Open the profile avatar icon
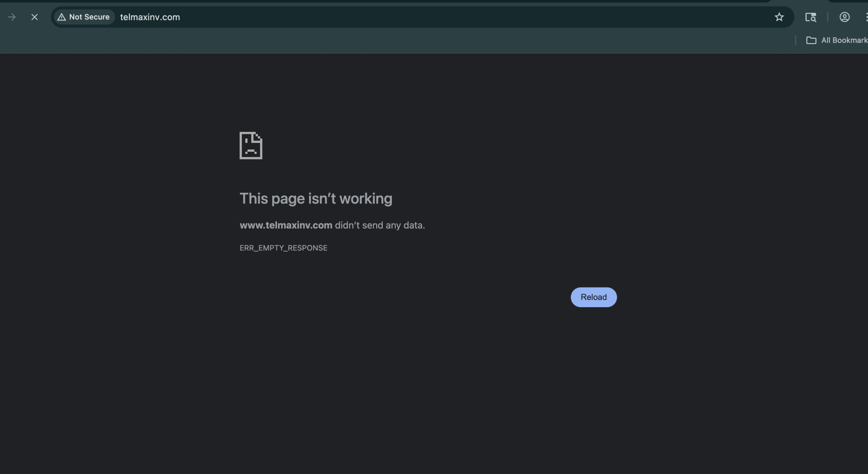The height and width of the screenshot is (474, 868). point(844,17)
